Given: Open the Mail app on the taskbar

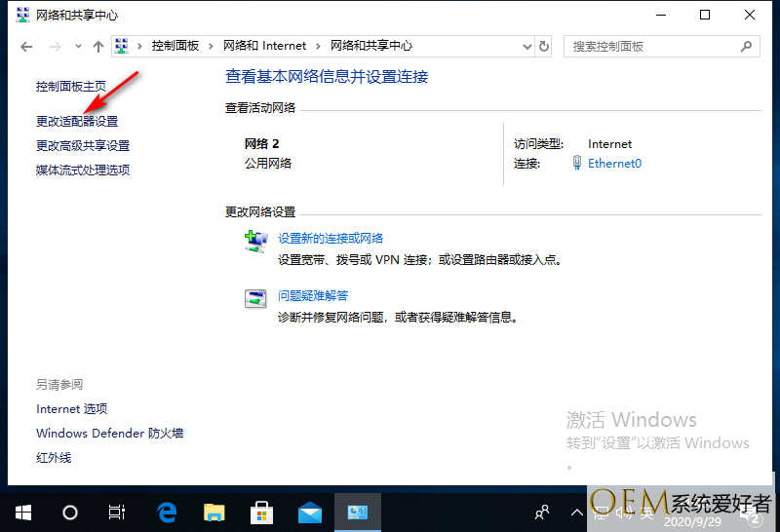Looking at the screenshot, I should click(310, 512).
